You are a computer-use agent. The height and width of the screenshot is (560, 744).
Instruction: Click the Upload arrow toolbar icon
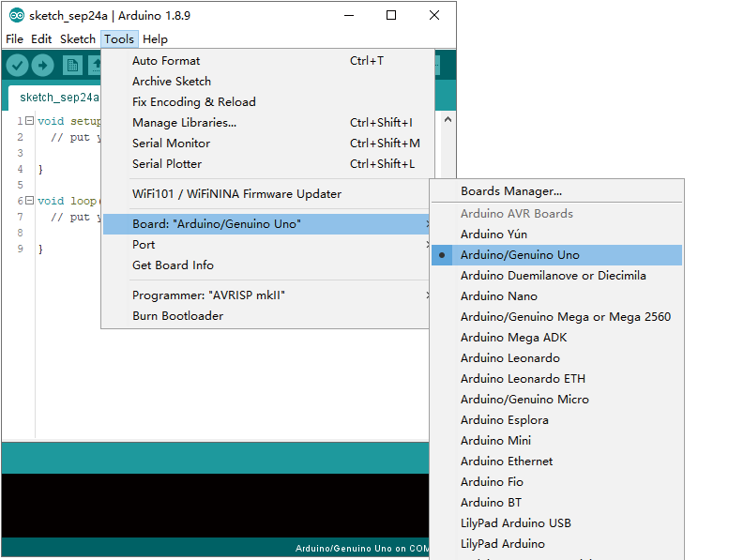click(43, 66)
